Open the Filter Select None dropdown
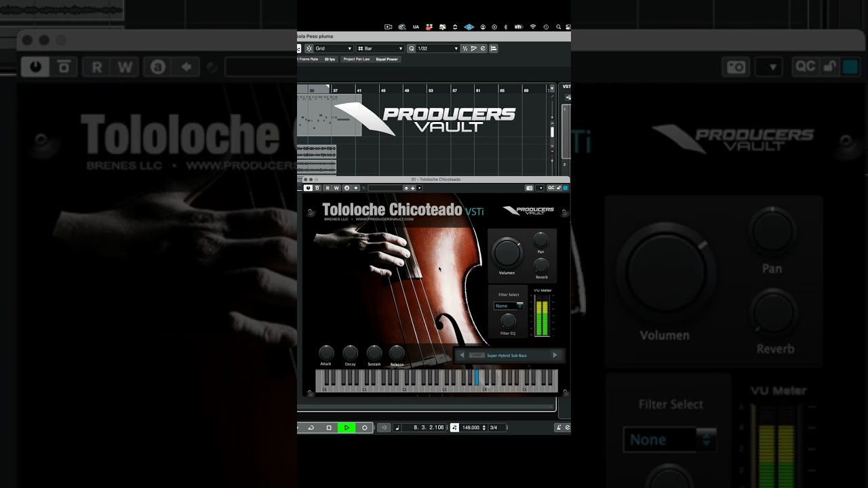 coord(509,306)
